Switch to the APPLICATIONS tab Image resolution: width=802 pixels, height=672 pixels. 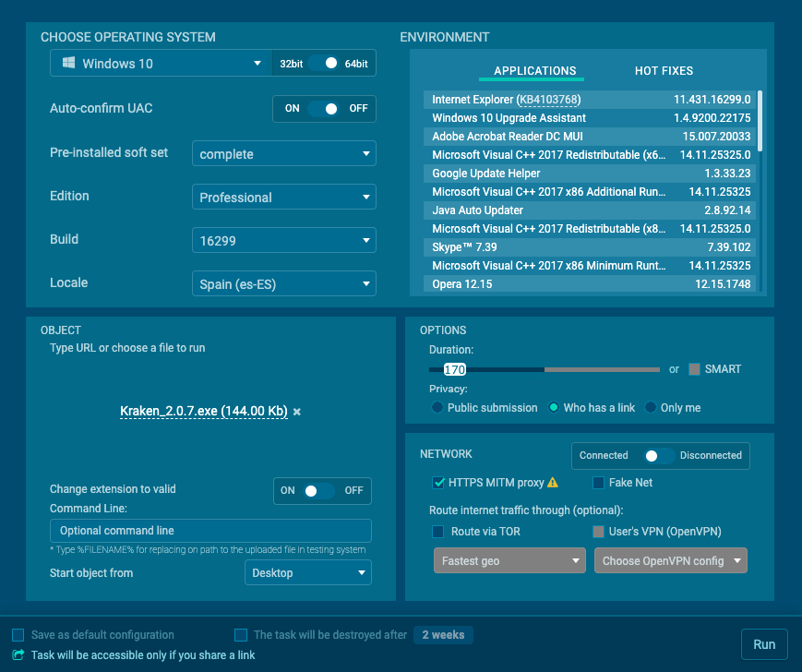[x=535, y=71]
